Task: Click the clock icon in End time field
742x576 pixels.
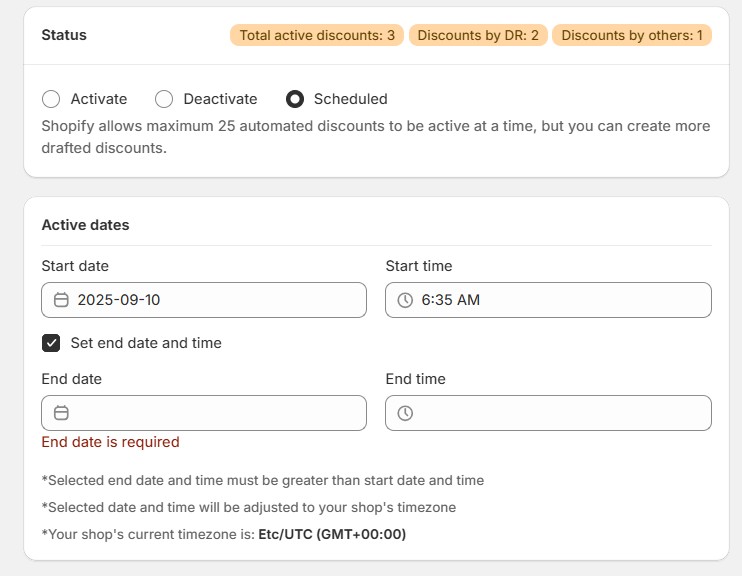Action: pos(405,413)
